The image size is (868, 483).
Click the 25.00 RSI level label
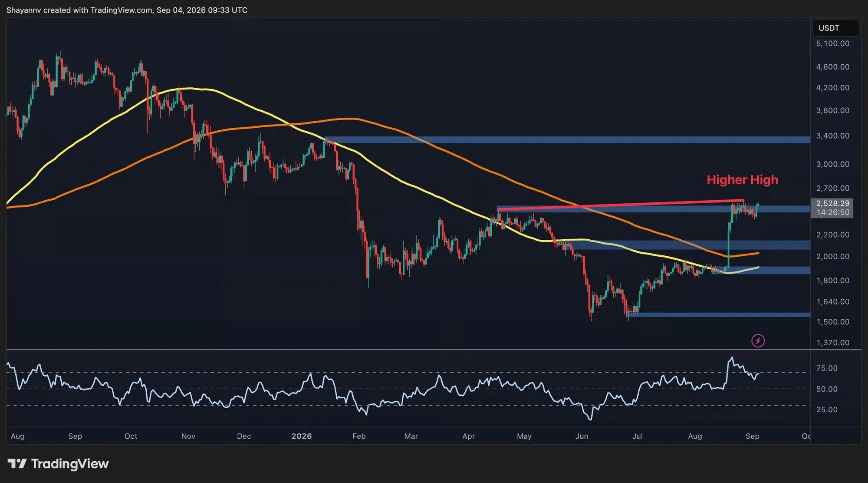tap(827, 410)
